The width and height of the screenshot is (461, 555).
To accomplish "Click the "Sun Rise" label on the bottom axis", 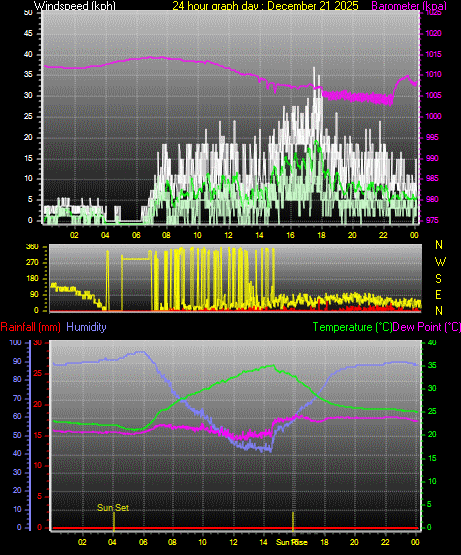I will [x=291, y=542].
